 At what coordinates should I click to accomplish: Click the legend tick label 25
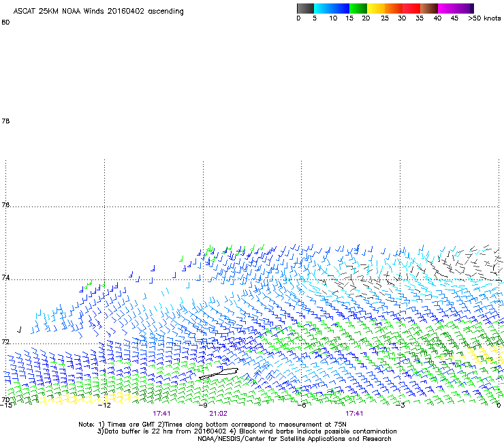pyautogui.click(x=385, y=18)
